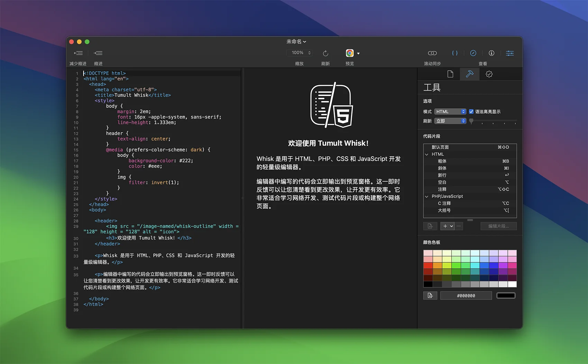
Task: Open the black color well
Action: (506, 296)
